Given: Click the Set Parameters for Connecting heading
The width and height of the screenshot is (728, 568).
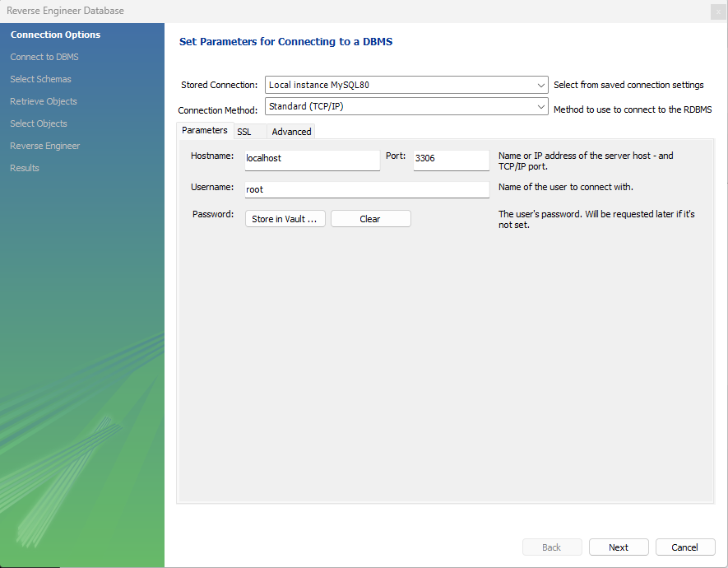Looking at the screenshot, I should [286, 42].
